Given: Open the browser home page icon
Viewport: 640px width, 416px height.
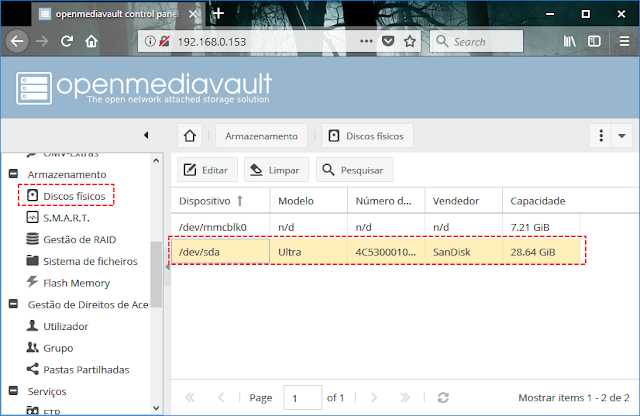Looking at the screenshot, I should coord(91,41).
